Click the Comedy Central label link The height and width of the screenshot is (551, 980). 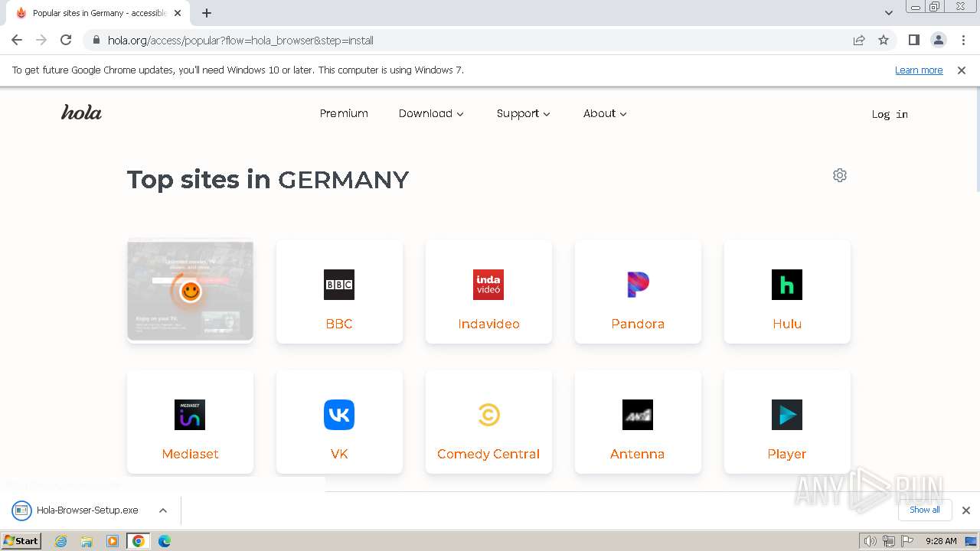488,454
